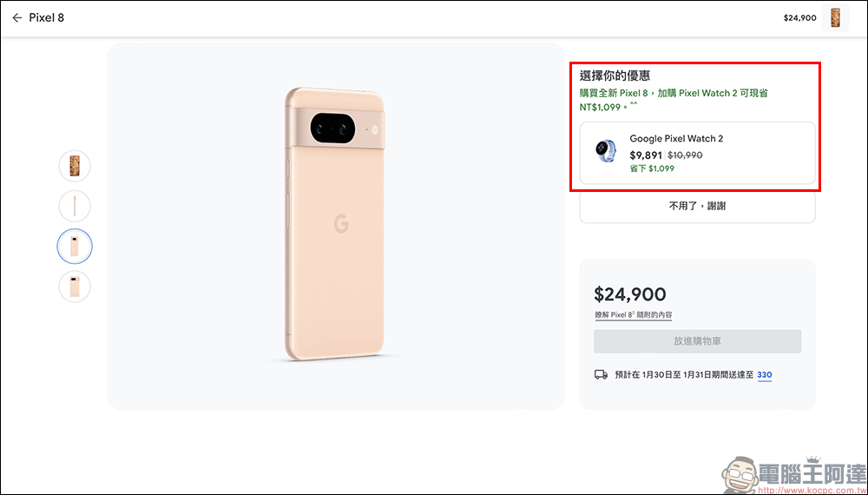This screenshot has width=868, height=495.
Task: Click the Pixel Watch 2 product image
Action: [x=605, y=150]
